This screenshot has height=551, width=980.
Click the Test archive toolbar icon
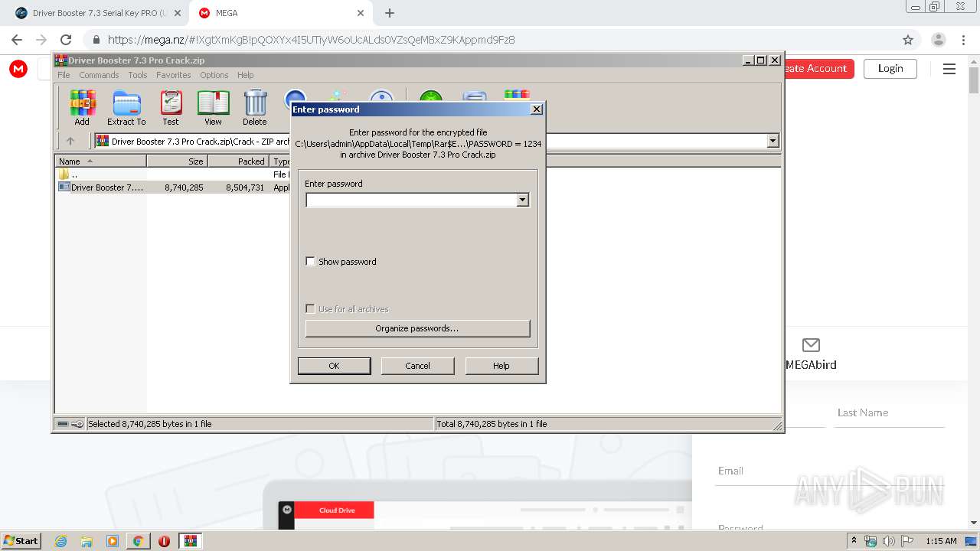[171, 107]
